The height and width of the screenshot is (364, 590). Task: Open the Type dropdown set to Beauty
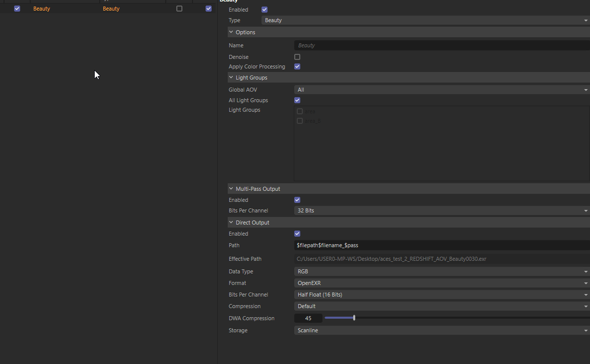(x=426, y=20)
